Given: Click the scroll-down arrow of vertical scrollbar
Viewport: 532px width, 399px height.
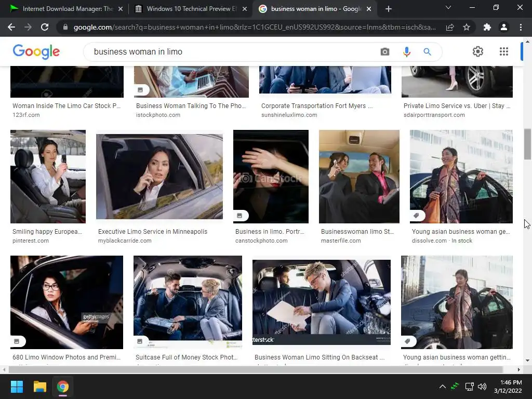Looking at the screenshot, I should tap(527, 361).
